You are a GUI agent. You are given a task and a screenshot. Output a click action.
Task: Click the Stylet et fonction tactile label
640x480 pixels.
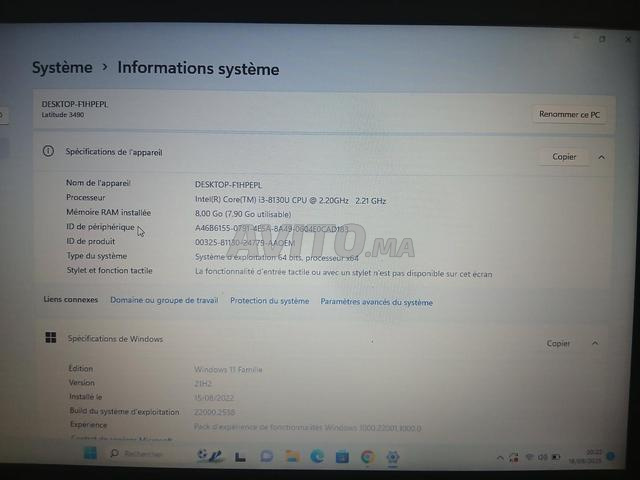[109, 270]
